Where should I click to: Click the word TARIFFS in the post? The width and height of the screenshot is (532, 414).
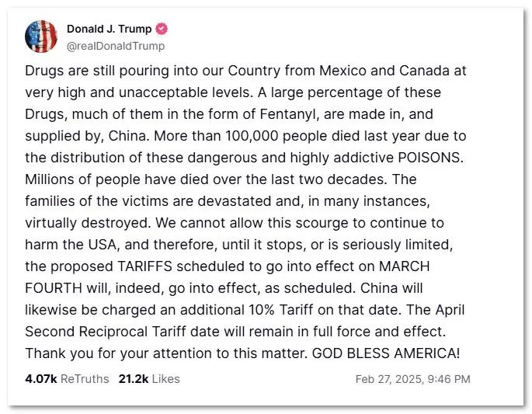pos(145,266)
